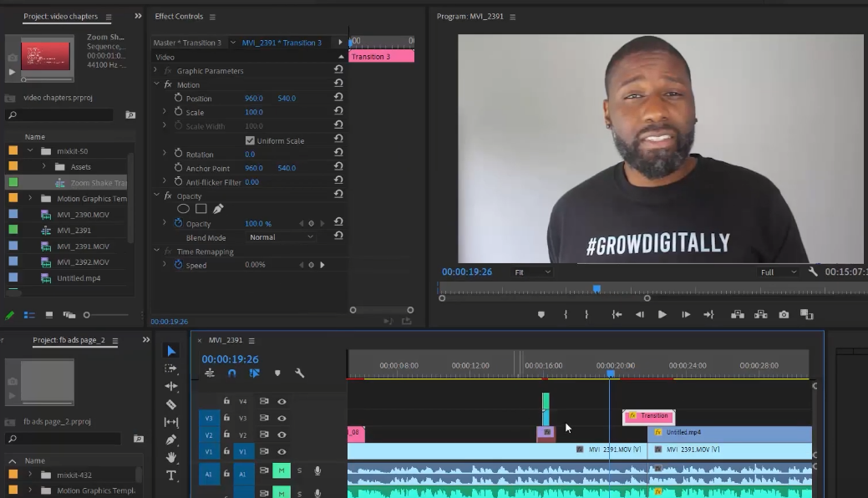
Task: Collapse Time Remapping section
Action: [157, 251]
